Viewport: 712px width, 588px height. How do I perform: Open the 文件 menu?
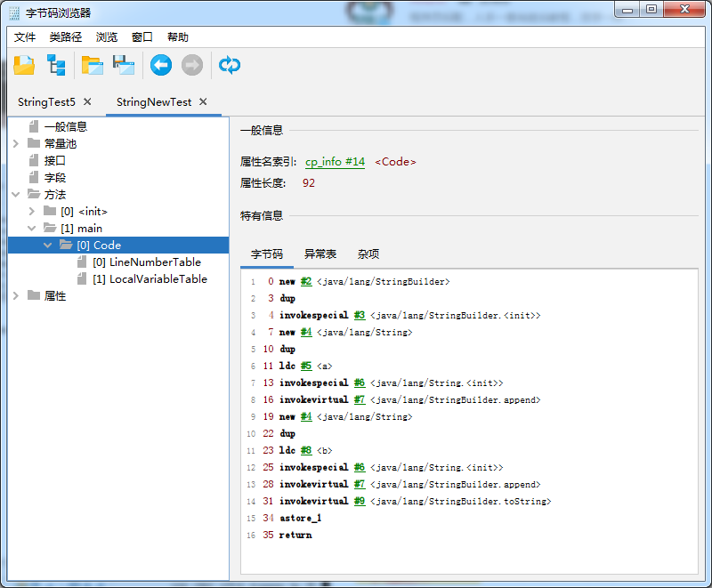(x=25, y=37)
